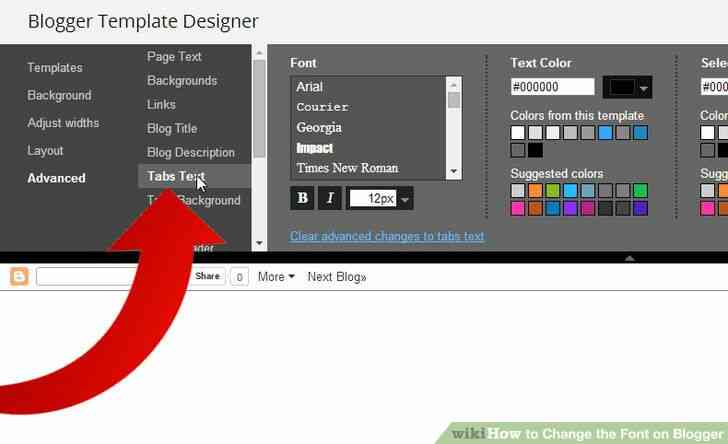Image resolution: width=728 pixels, height=444 pixels.
Task: Select Backgrounds in advanced list
Action: pyautogui.click(x=182, y=81)
